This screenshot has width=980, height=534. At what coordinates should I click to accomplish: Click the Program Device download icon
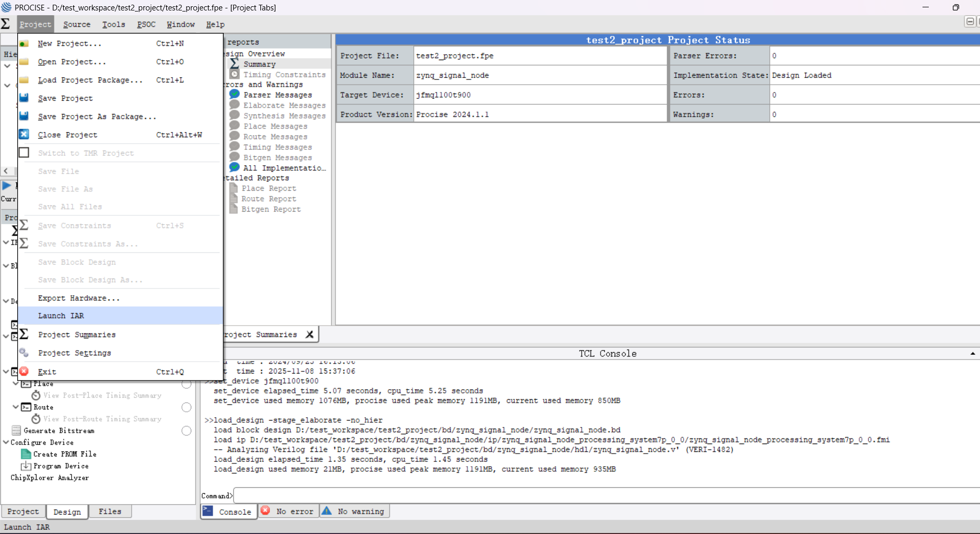pyautogui.click(x=26, y=466)
